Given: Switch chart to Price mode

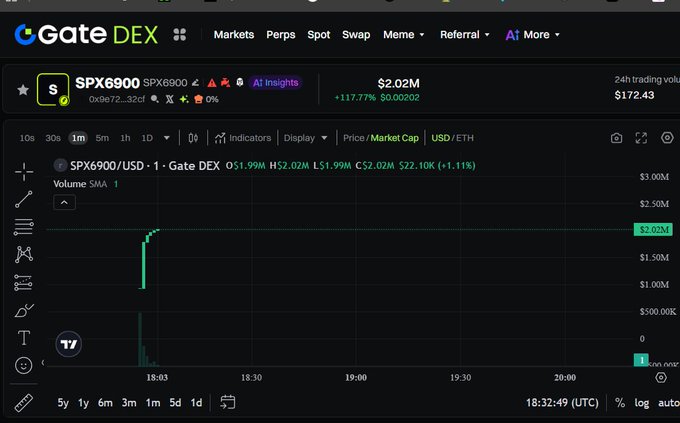Looking at the screenshot, I should pos(353,138).
